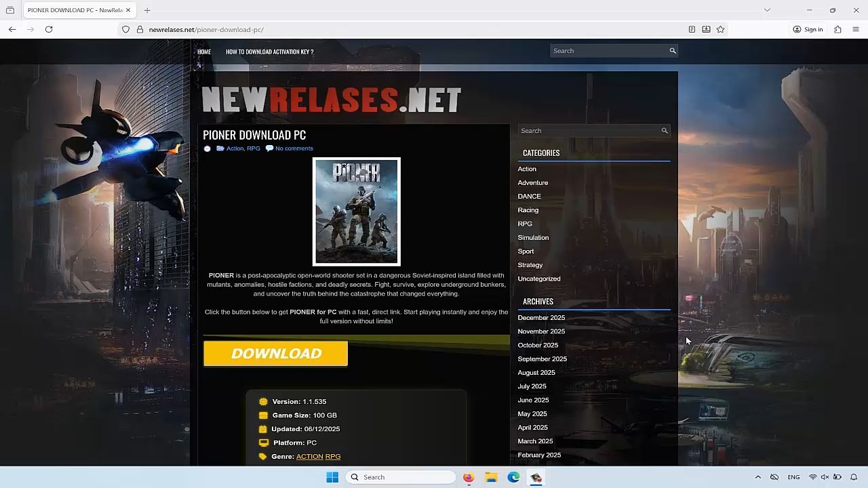Bookmark this page with star icon
This screenshot has width=868, height=488.
point(720,29)
